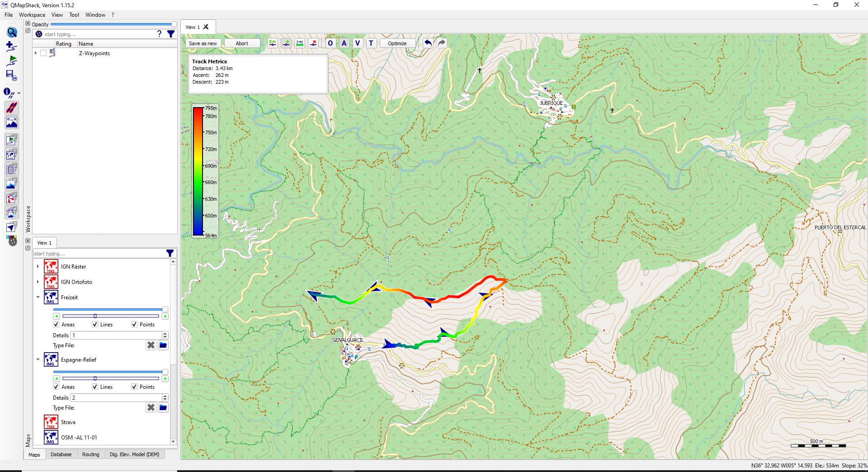Check the Z-Waypoints checkbox
The width and height of the screenshot is (868, 472).
click(x=43, y=53)
